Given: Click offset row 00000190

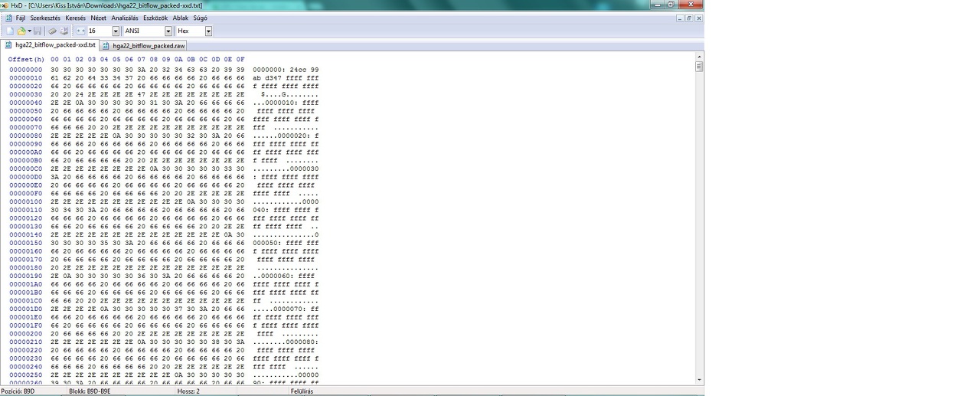Looking at the screenshot, I should [x=26, y=276].
